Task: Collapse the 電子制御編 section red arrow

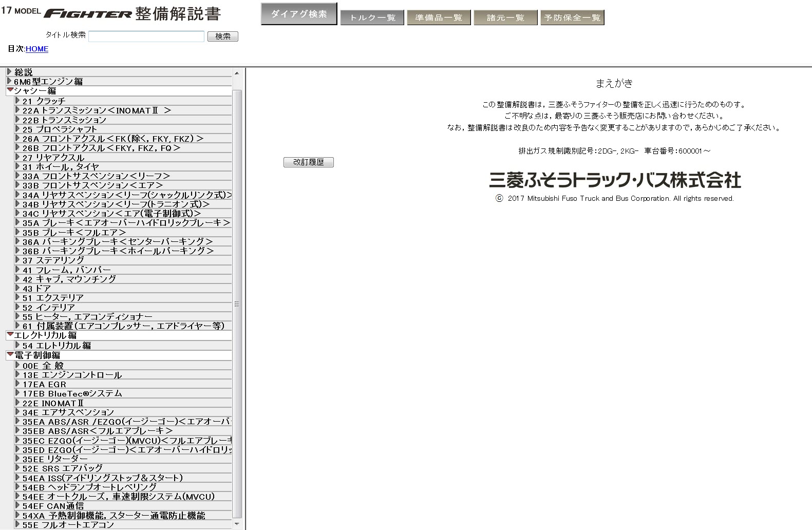Action: [x=10, y=354]
